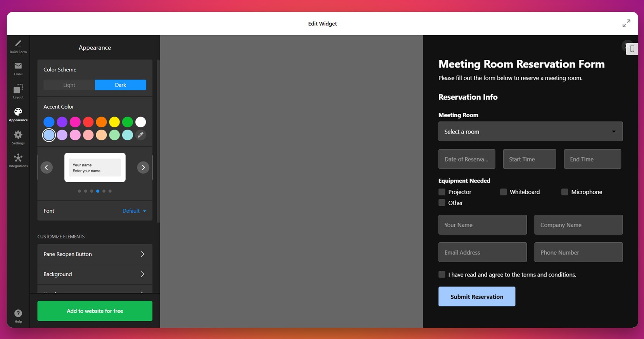Viewport: 644px width, 339px height.
Task: Open the Font Default dropdown
Action: [134, 211]
